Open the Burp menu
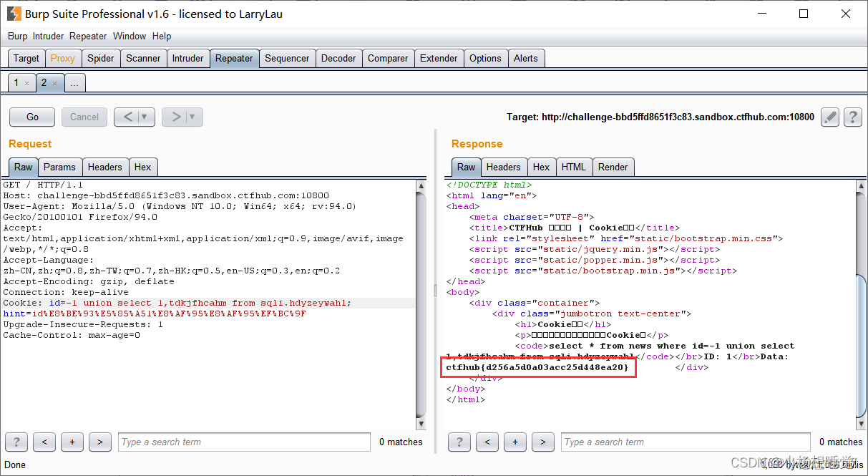868x476 pixels. [x=18, y=36]
